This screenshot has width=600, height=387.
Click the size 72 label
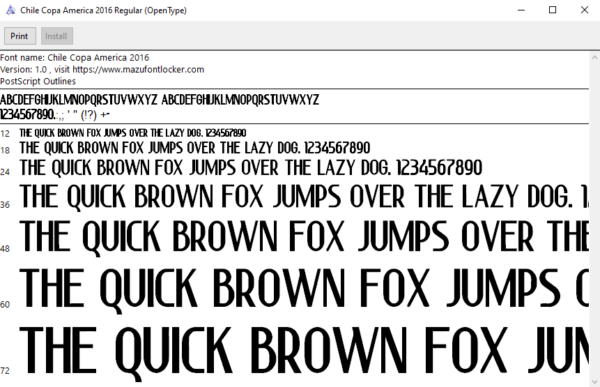5,371
